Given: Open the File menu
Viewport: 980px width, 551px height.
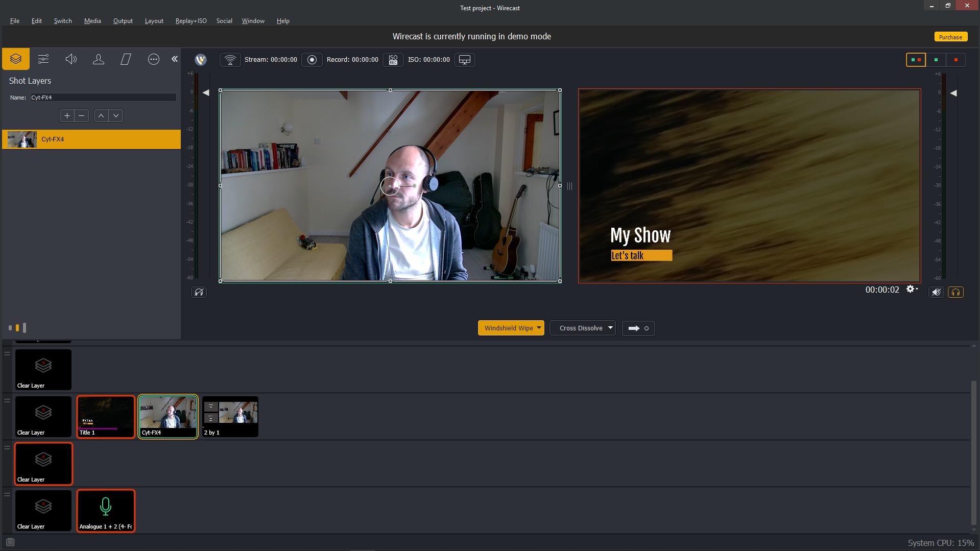Looking at the screenshot, I should click(15, 21).
